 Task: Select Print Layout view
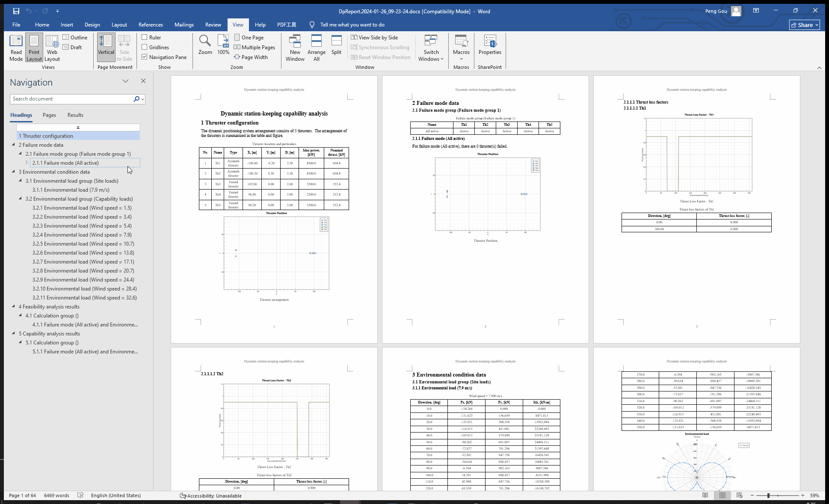[x=34, y=48]
